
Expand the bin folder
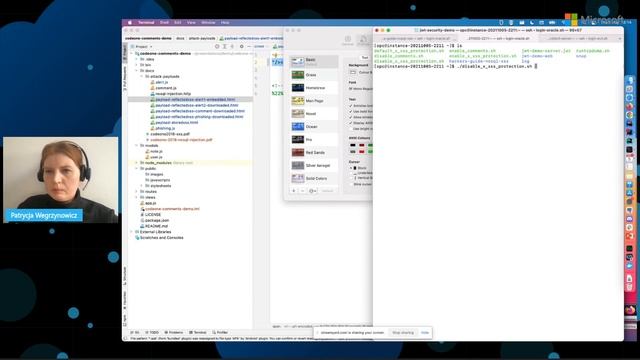click(x=137, y=65)
